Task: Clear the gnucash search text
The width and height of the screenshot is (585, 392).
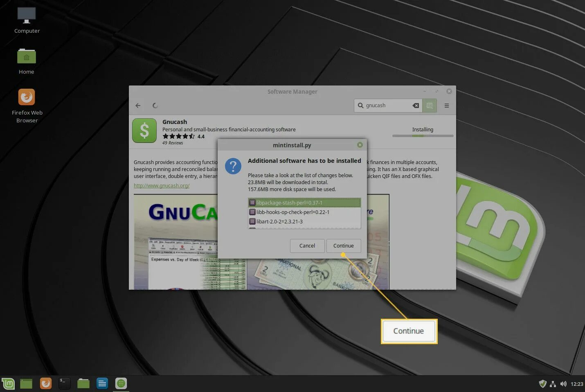Action: click(x=416, y=106)
